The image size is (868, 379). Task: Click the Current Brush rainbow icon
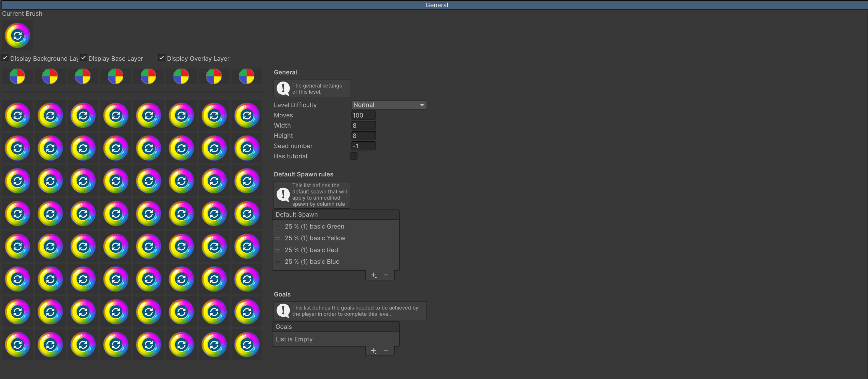coord(17,35)
